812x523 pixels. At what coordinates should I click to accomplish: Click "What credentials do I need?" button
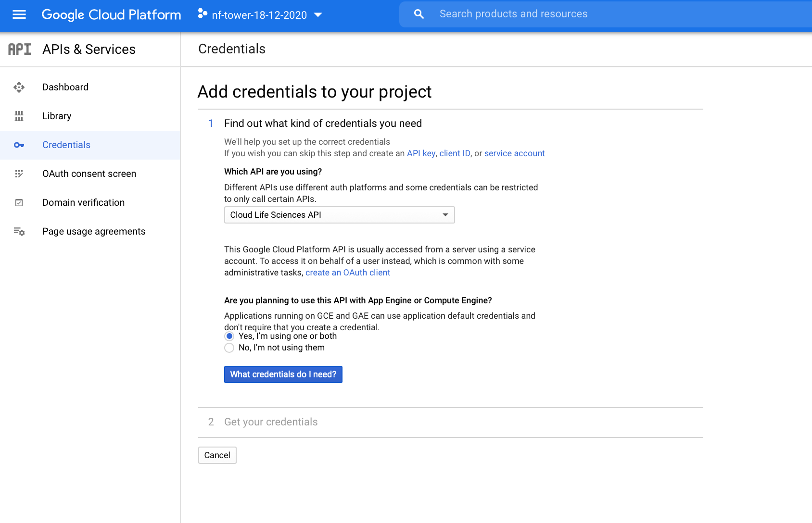click(x=283, y=374)
